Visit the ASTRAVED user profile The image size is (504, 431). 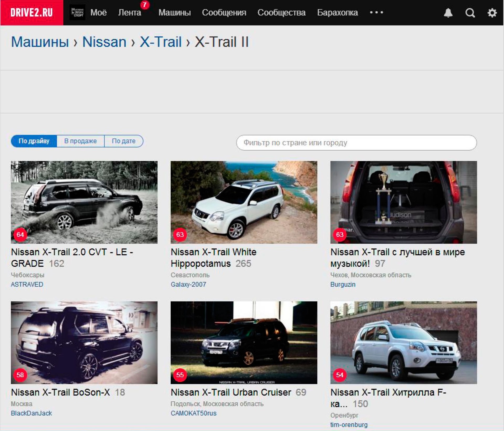point(27,284)
